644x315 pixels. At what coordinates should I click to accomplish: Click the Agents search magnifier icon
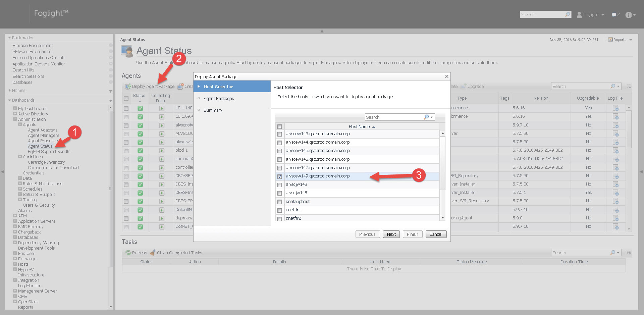(x=613, y=86)
